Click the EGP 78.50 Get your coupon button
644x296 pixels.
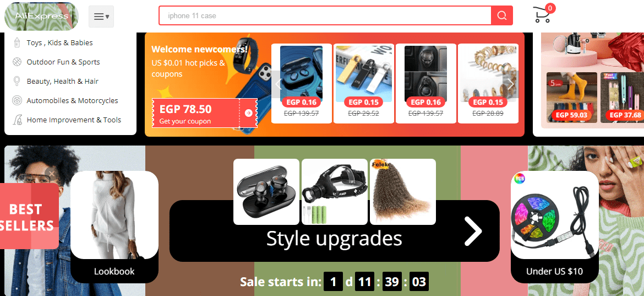click(x=205, y=113)
